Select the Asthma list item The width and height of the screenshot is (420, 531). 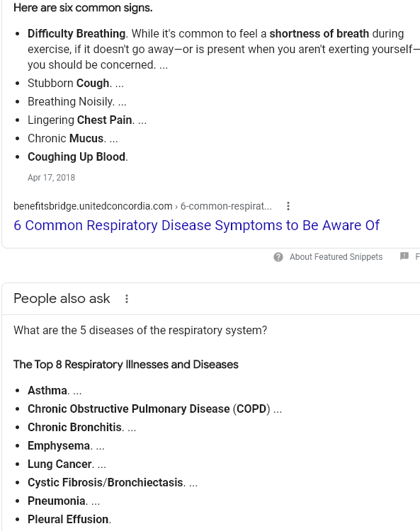[55, 390]
